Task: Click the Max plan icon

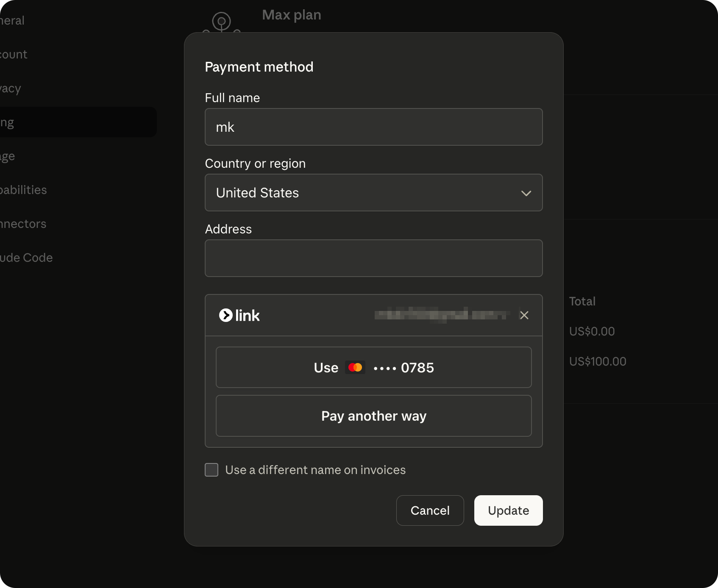Action: (x=221, y=22)
